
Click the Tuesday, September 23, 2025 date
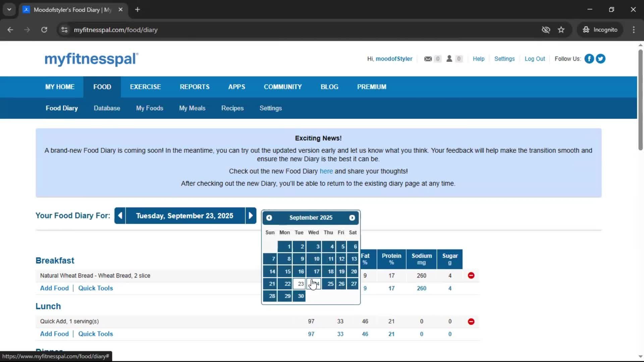coord(185,216)
